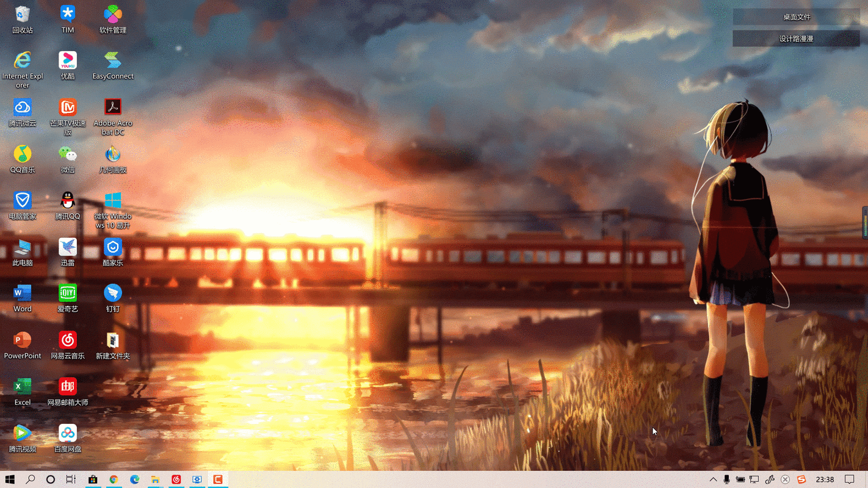Launch WeChat from the desktop
Viewport: 868px width, 488px height.
coord(67,154)
